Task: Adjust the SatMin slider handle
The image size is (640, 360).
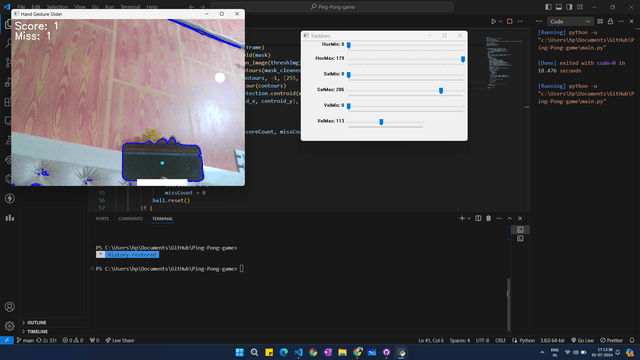Action: pyautogui.click(x=349, y=75)
